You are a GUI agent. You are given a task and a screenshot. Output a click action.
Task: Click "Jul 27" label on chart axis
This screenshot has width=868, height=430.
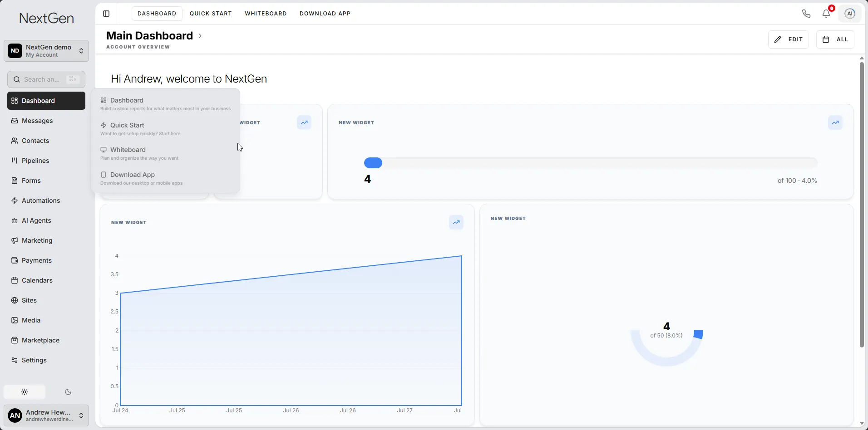(x=405, y=410)
